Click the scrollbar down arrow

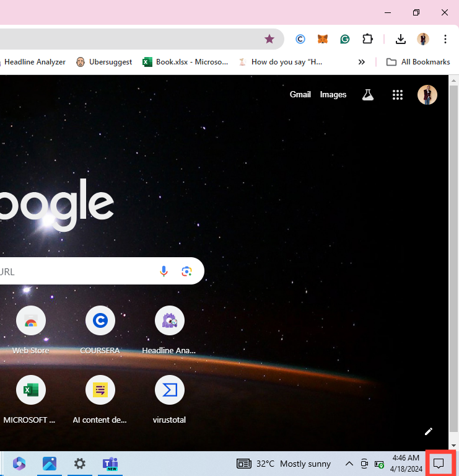click(453, 446)
